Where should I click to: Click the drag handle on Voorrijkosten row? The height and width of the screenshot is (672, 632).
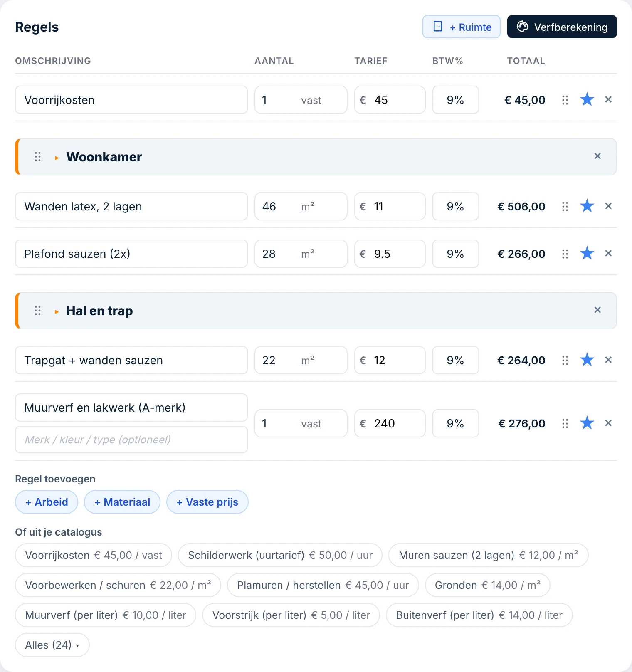coord(565,100)
